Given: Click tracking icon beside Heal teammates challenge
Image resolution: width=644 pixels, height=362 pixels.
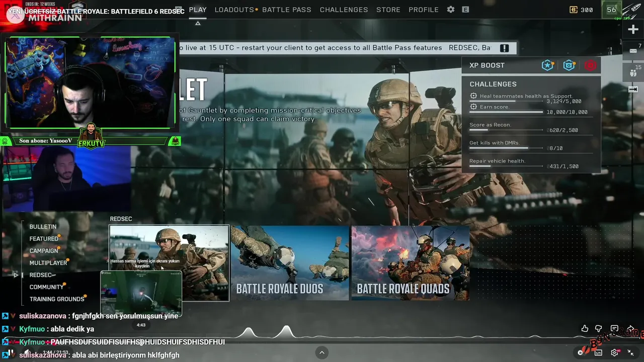Looking at the screenshot, I should (473, 96).
